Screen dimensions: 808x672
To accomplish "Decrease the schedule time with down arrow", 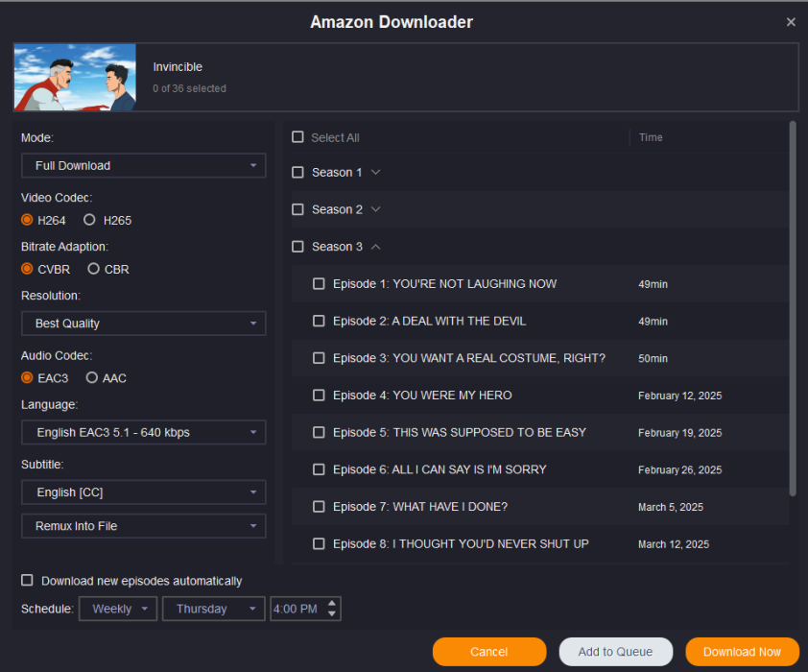I will [x=332, y=613].
